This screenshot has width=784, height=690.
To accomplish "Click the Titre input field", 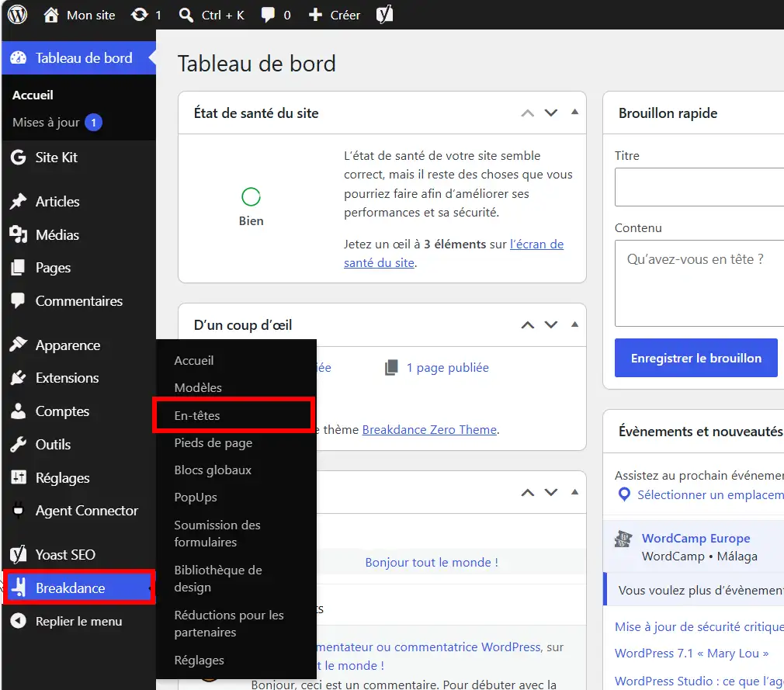I will pos(699,187).
